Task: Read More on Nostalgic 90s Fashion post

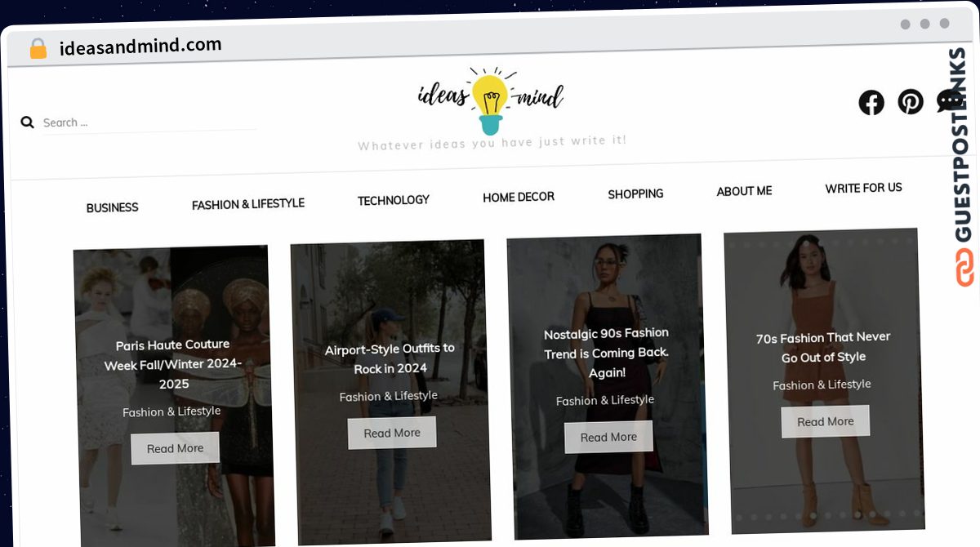Action: coord(608,437)
